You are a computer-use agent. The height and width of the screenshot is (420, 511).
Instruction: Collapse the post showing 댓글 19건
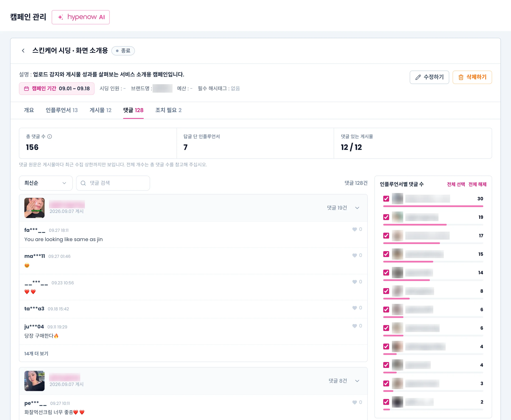tap(357, 208)
